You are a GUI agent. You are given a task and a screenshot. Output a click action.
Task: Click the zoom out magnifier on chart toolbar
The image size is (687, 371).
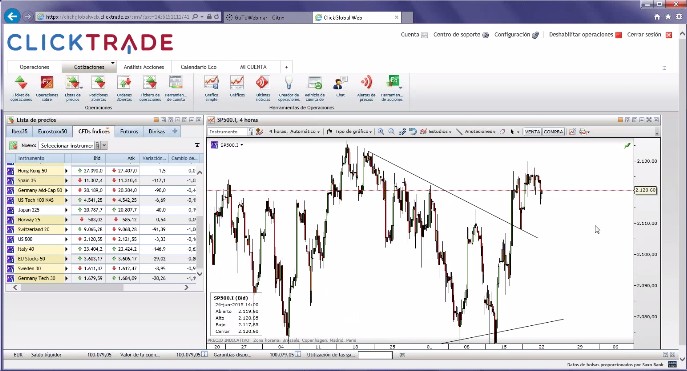[x=391, y=131]
